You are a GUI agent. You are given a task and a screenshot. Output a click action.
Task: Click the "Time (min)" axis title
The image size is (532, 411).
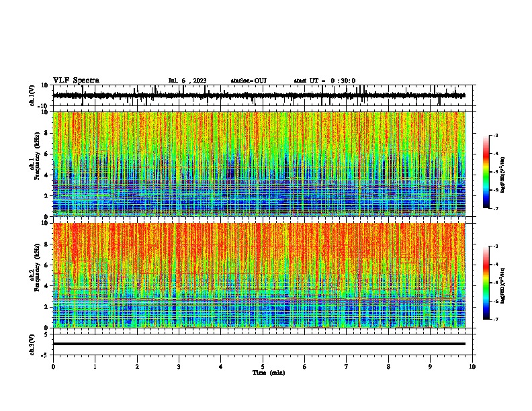[269, 373]
